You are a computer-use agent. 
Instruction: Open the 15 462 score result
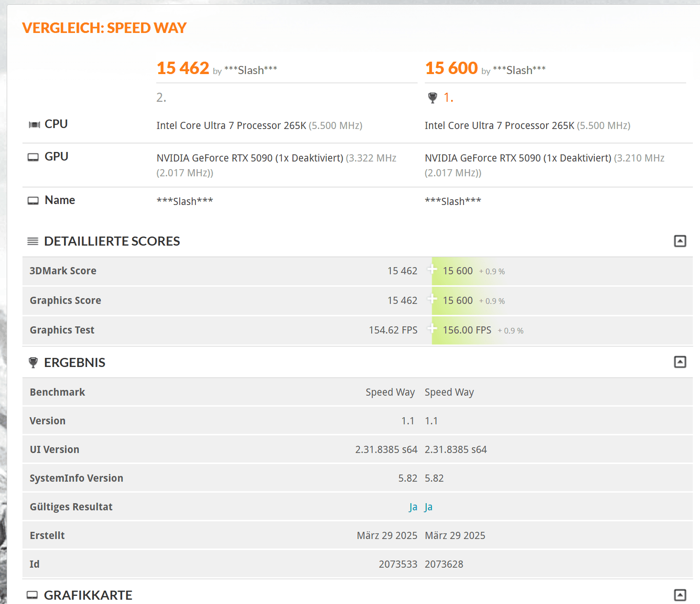click(x=183, y=68)
